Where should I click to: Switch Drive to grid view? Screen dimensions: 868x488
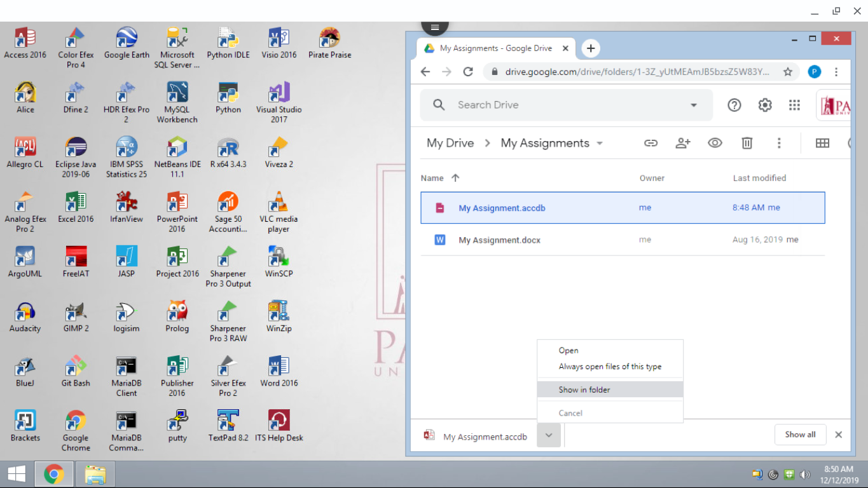(822, 143)
